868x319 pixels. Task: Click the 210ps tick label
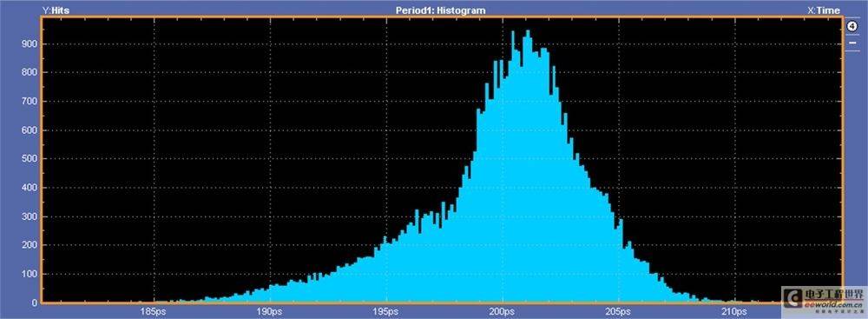(x=734, y=311)
